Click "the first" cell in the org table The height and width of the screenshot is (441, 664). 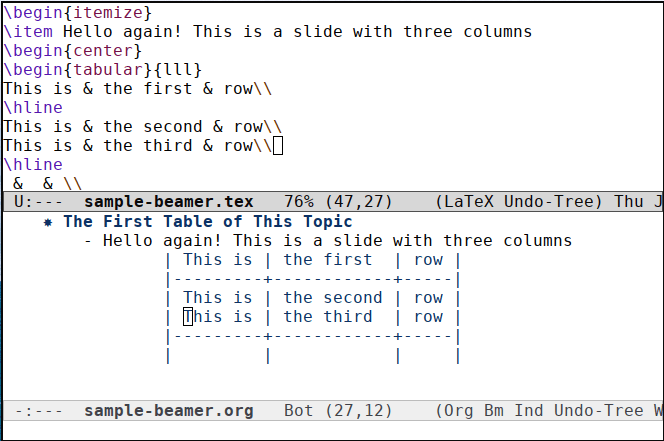(327, 260)
